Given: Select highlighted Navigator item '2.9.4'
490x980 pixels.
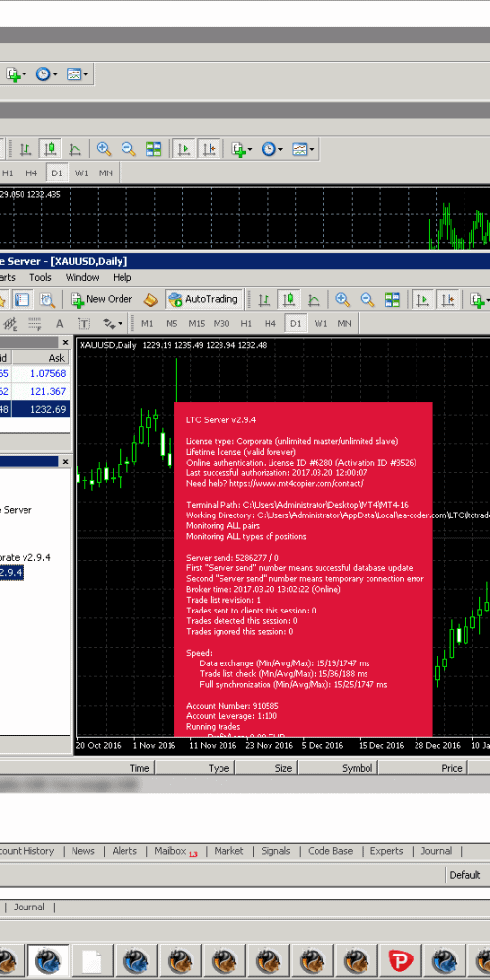Looking at the screenshot, I should coord(11,572).
